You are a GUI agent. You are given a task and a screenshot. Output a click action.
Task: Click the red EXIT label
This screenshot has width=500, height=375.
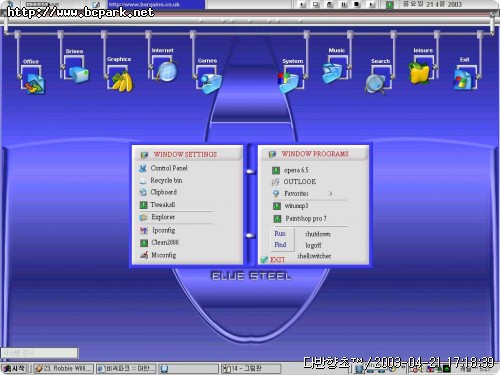coord(277,260)
